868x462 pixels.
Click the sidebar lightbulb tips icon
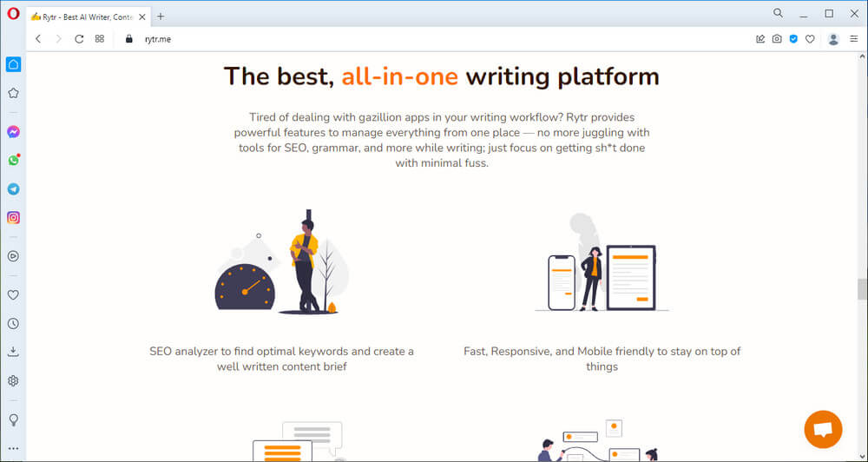pyautogui.click(x=13, y=420)
